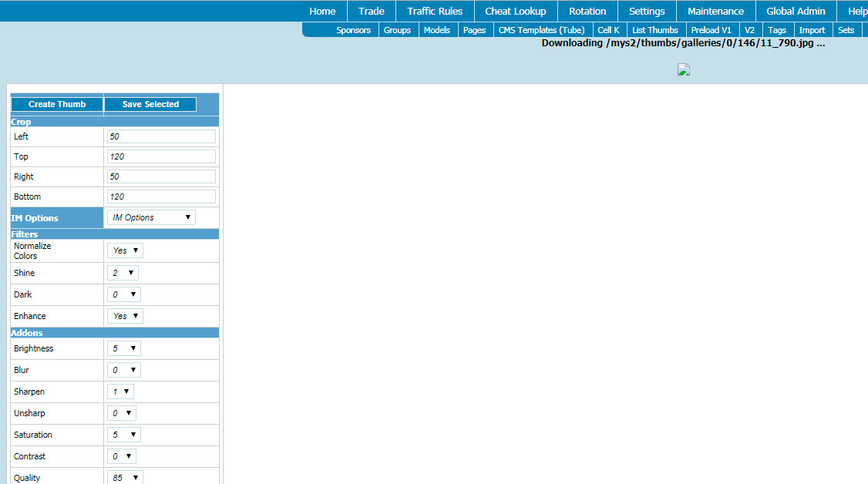Focus the Crop Bottom input field
Screen dimensions: 868x484
(161, 197)
